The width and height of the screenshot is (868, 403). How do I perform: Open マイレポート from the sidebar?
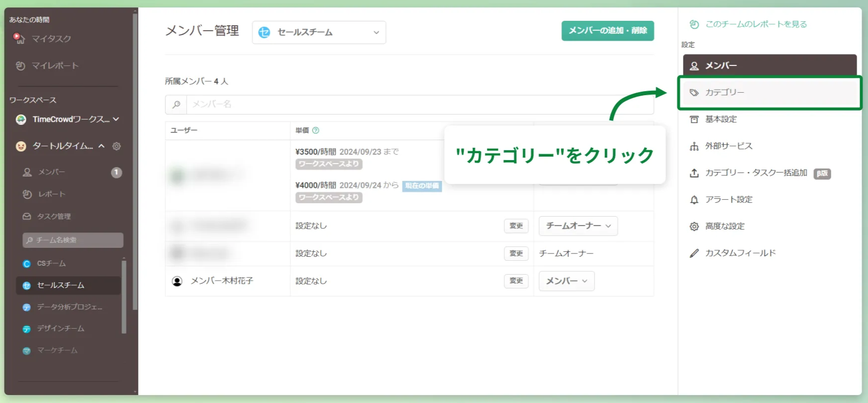tap(55, 66)
